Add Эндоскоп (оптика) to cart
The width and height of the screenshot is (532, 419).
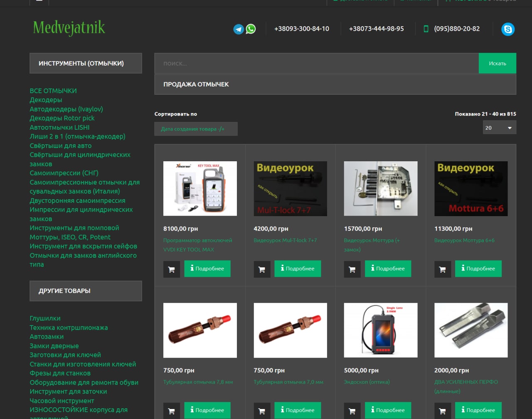click(352, 411)
